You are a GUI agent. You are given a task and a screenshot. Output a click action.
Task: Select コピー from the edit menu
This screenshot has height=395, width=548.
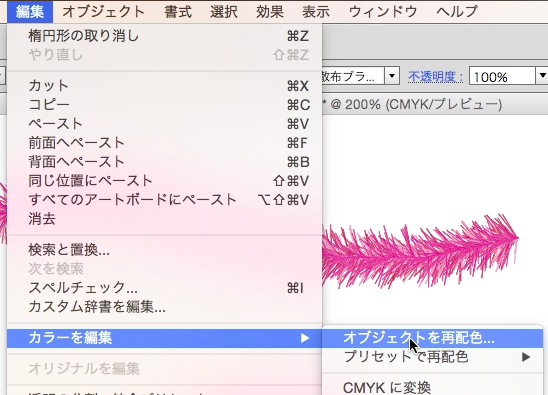click(164, 105)
